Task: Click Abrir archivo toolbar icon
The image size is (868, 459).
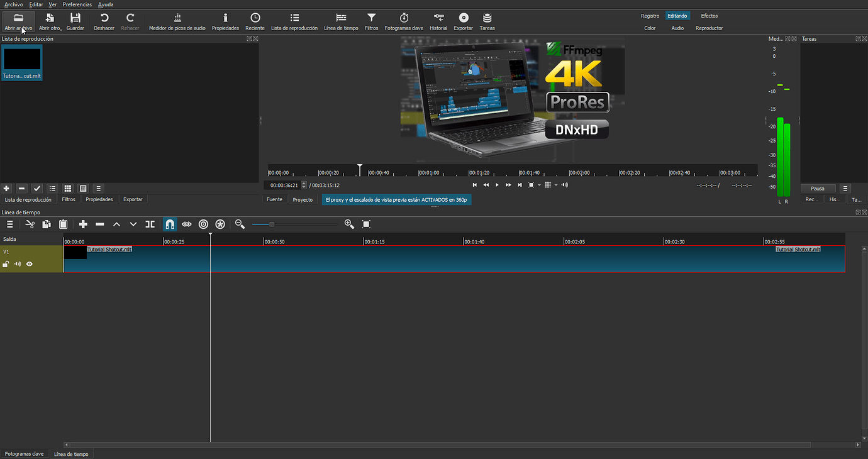Action: click(18, 21)
